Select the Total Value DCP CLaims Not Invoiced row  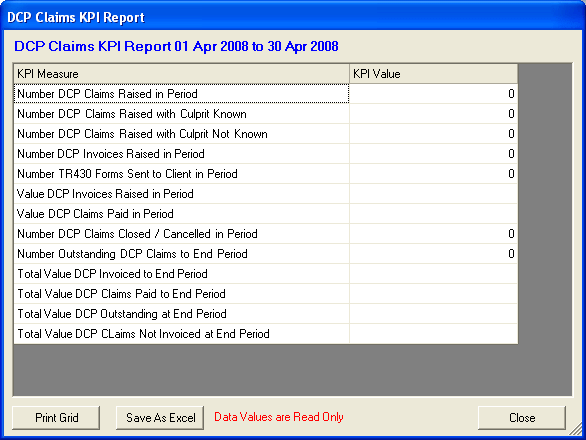(x=266, y=334)
